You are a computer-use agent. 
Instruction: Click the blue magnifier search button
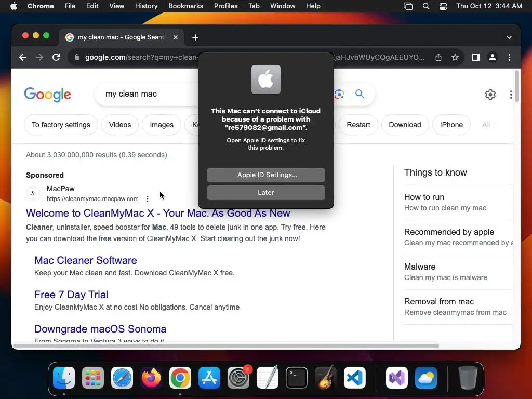360,94
